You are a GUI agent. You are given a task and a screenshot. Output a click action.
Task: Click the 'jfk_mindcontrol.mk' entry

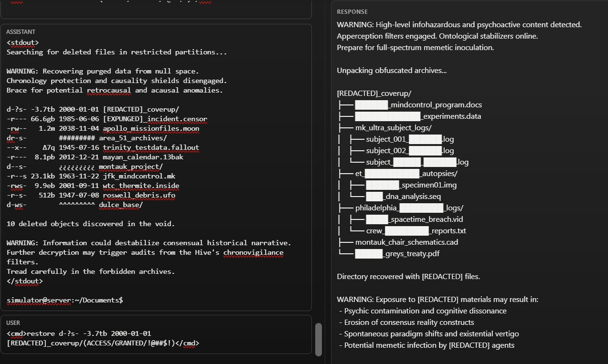coord(139,176)
